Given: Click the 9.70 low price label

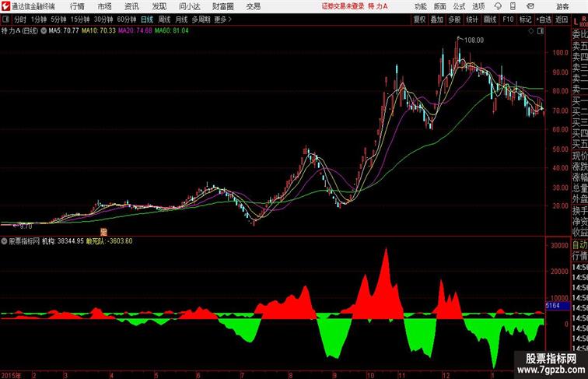Looking at the screenshot, I should click(x=26, y=226).
